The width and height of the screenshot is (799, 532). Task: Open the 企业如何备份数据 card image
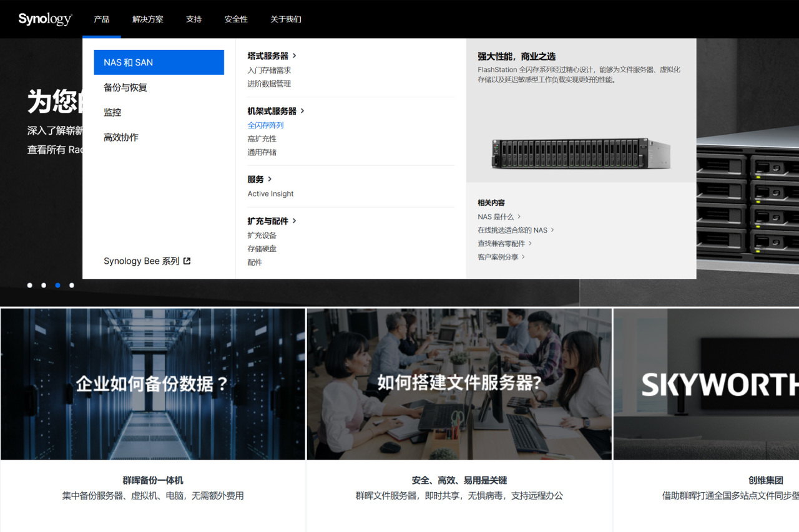(153, 384)
